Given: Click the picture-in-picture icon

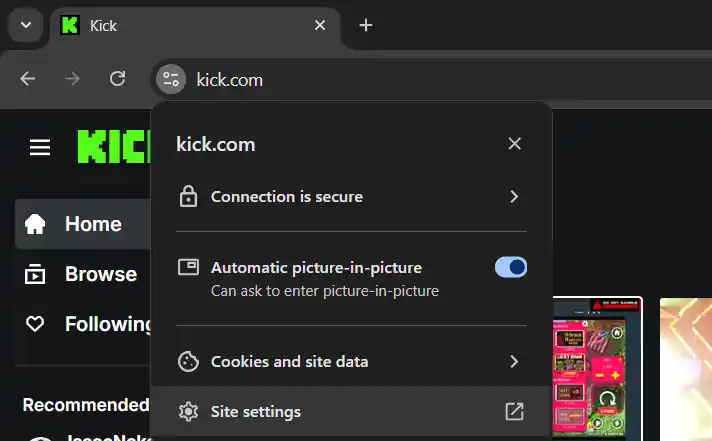Looking at the screenshot, I should point(188,267).
